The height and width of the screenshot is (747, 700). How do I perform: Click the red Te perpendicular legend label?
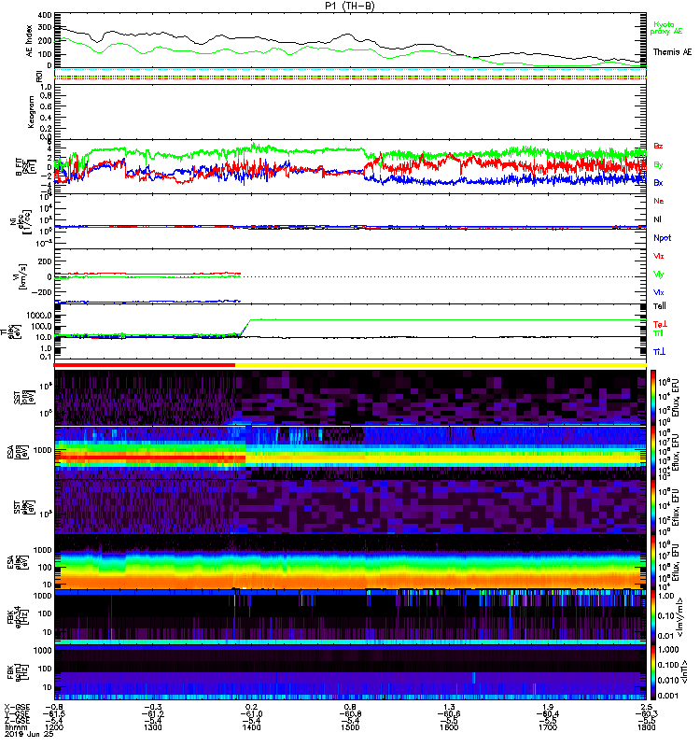coord(660,324)
